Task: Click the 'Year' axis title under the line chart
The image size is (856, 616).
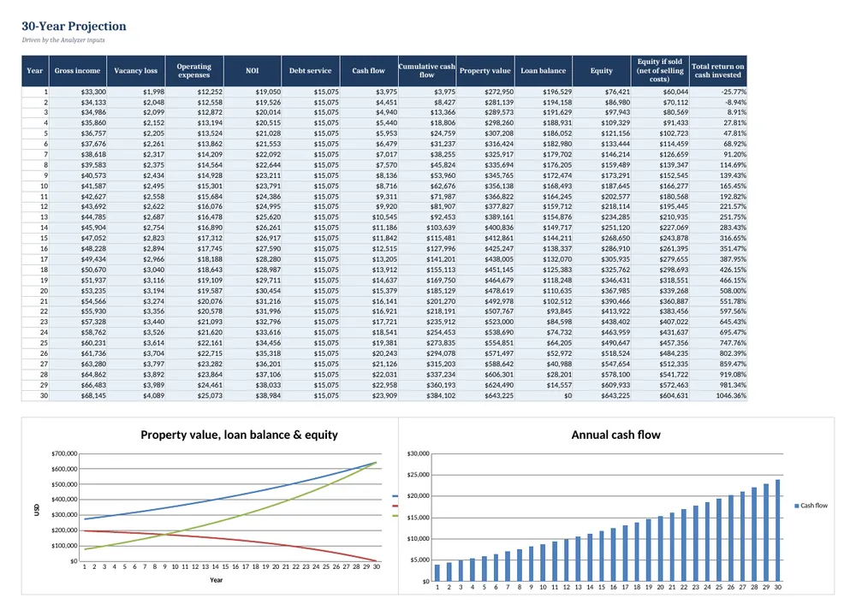Action: 217,580
